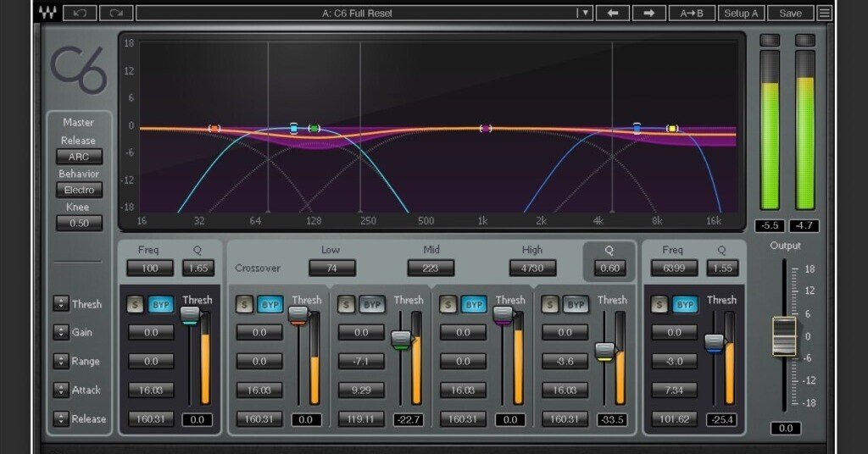Viewport: 868px width, 454px height.
Task: Select the right band Freq 6399 field
Action: pos(674,269)
